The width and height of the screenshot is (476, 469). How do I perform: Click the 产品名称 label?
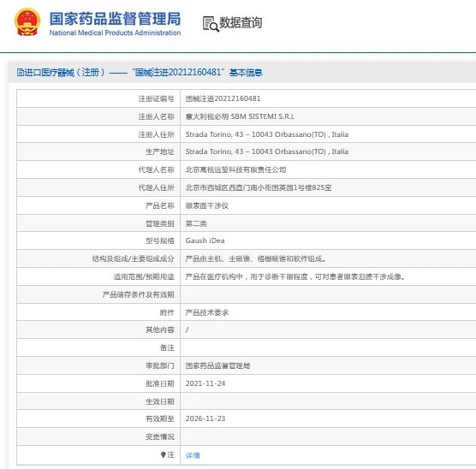click(160, 205)
